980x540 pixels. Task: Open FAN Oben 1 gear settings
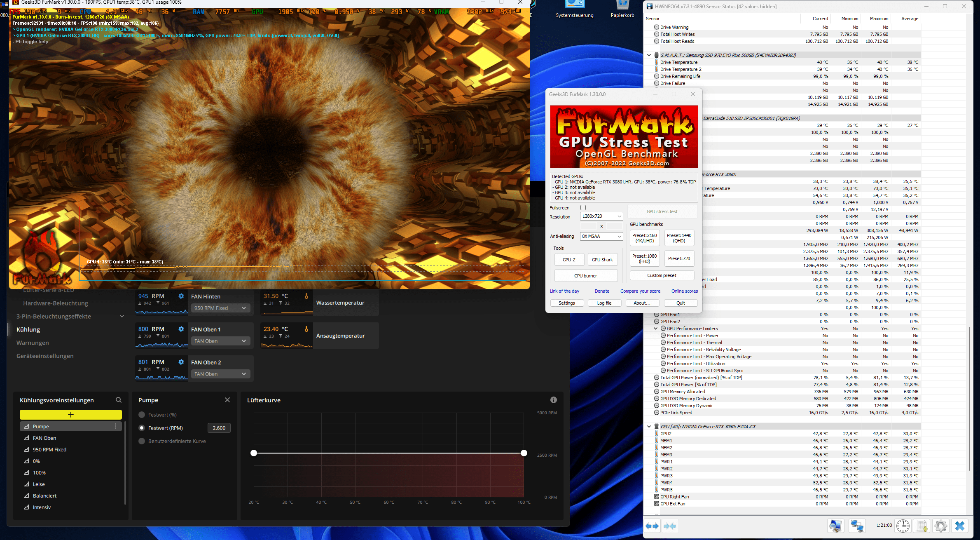(x=181, y=329)
